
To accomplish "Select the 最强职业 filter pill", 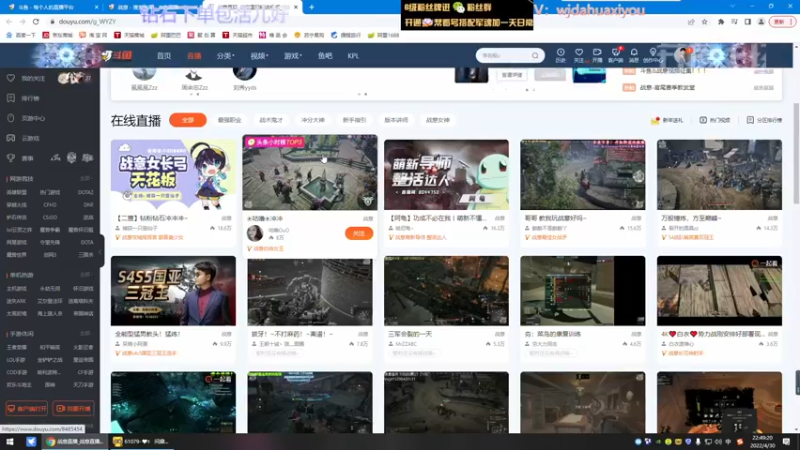I will tap(229, 120).
